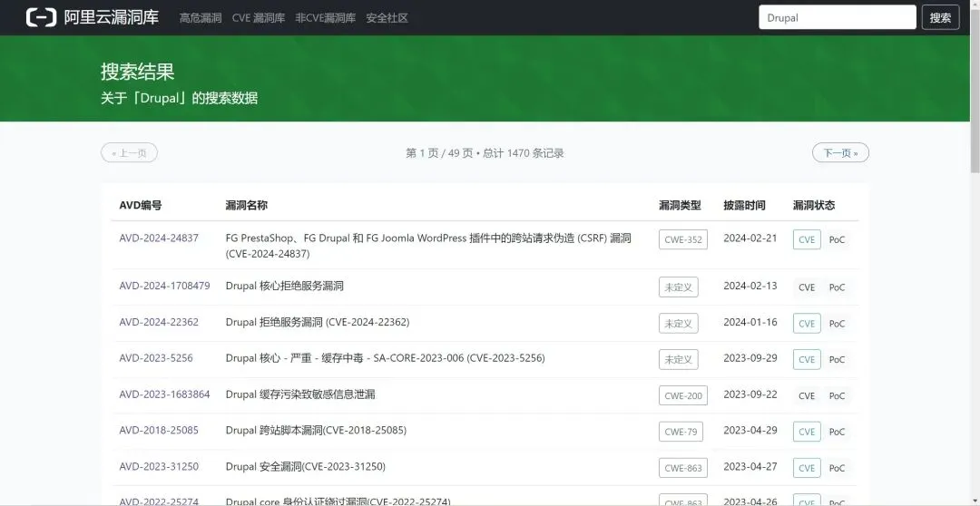
Task: Open AVD-2024-24837 link
Action: coord(159,238)
